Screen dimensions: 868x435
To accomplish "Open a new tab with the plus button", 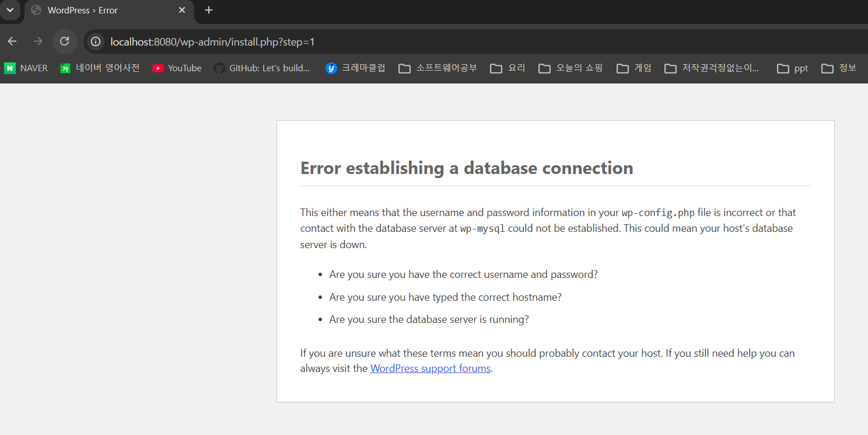I will point(209,10).
